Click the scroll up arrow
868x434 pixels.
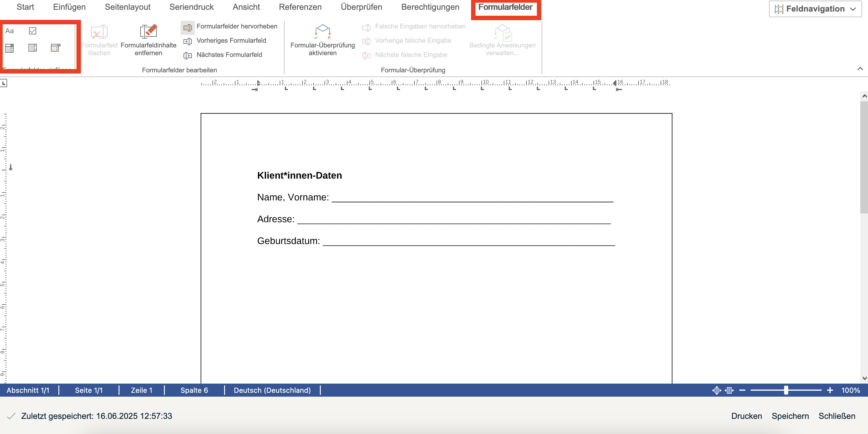[864, 96]
